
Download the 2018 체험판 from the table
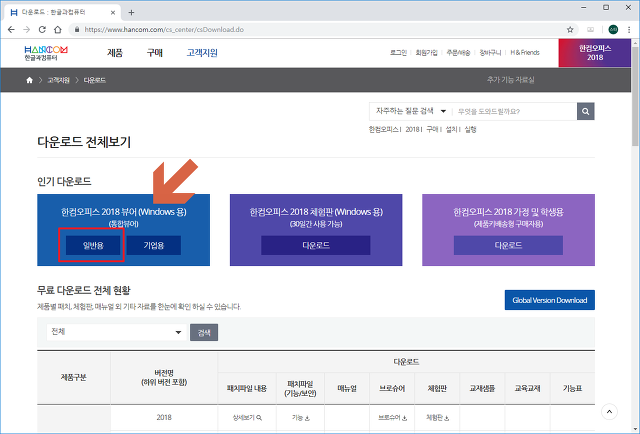coord(437,418)
